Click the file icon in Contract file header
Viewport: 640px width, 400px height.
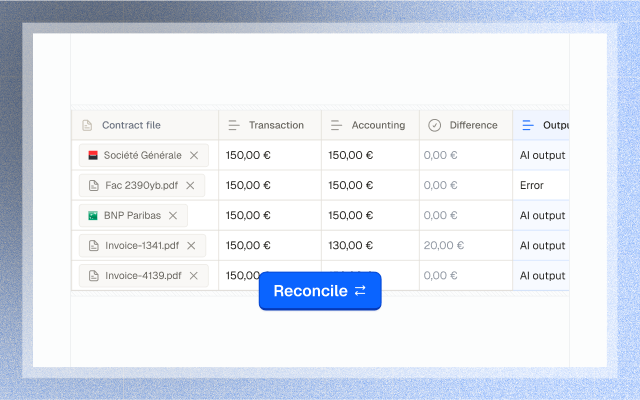point(87,125)
